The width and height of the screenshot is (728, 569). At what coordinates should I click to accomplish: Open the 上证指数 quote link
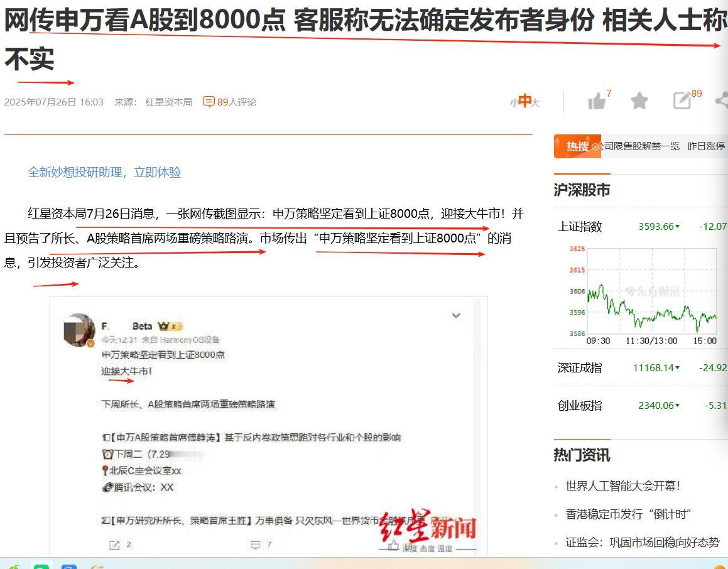point(579,227)
